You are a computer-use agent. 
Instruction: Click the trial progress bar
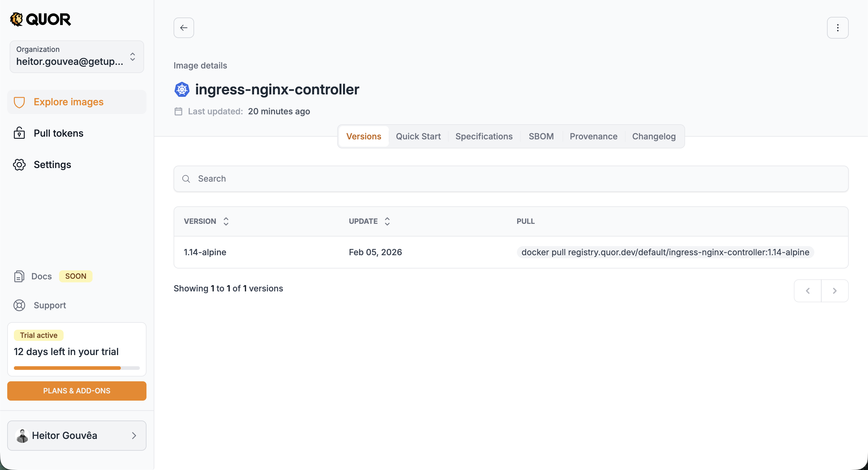coord(77,368)
